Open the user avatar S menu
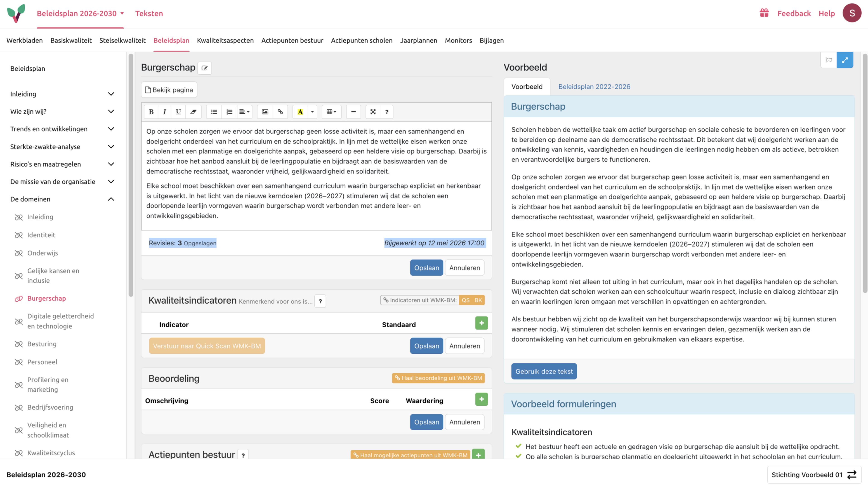The height and width of the screenshot is (485, 868). (852, 13)
